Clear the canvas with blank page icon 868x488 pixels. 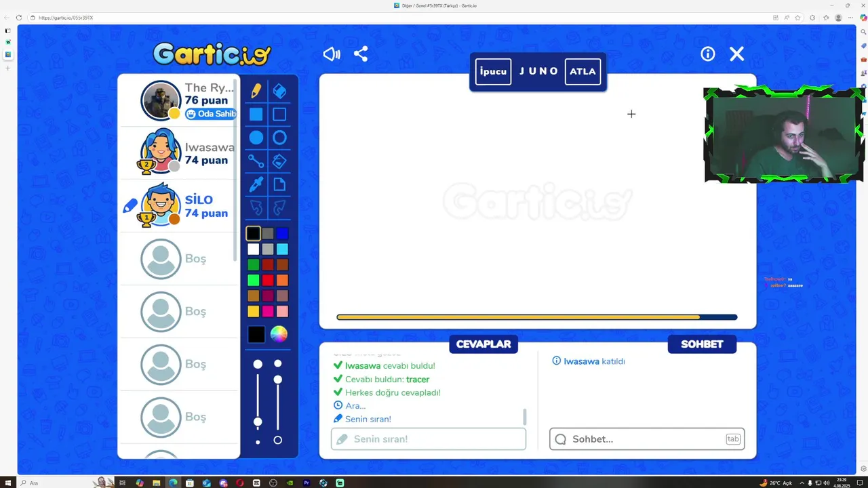pyautogui.click(x=279, y=184)
